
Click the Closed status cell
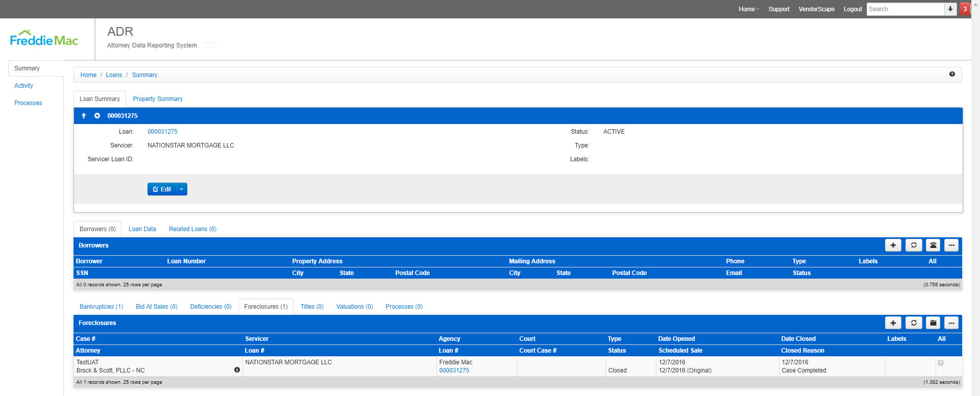tap(618, 370)
